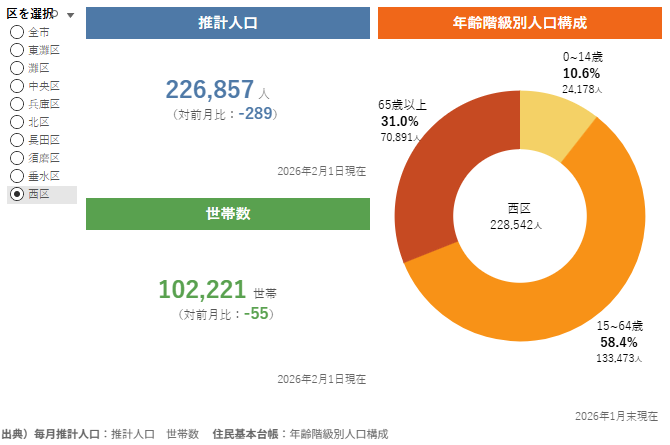Click the blue 推計人口 header

click(228, 23)
